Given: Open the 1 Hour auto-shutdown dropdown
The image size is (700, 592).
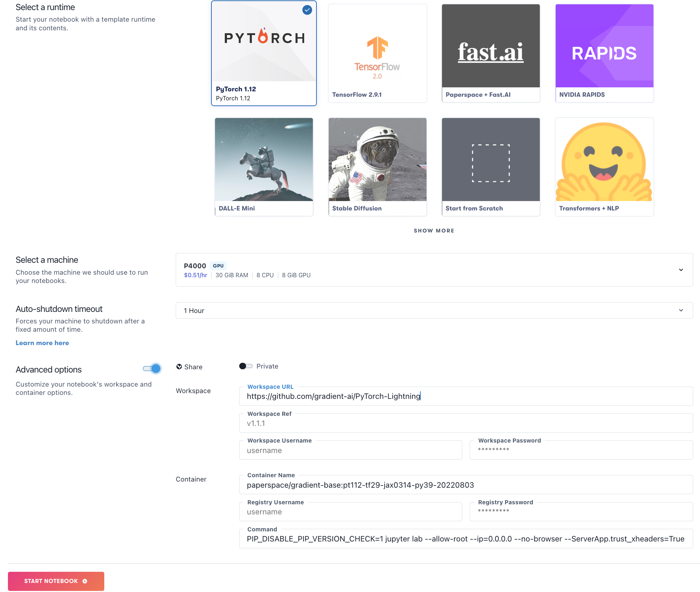Looking at the screenshot, I should click(681, 310).
